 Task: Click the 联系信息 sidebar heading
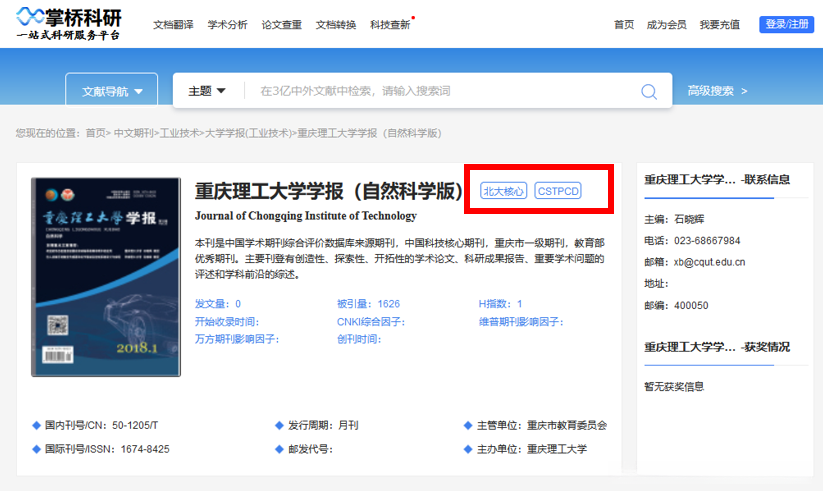point(717,180)
